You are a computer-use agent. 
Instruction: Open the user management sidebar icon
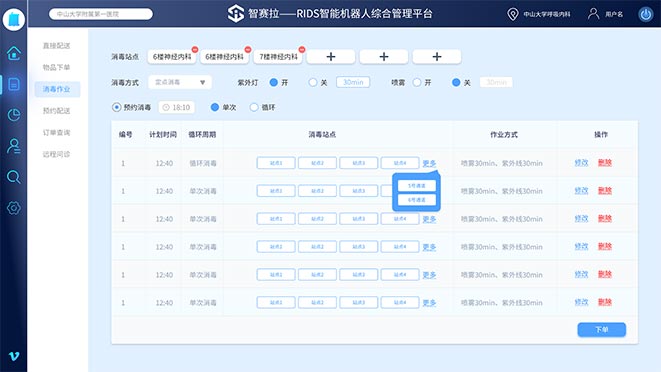(x=13, y=146)
